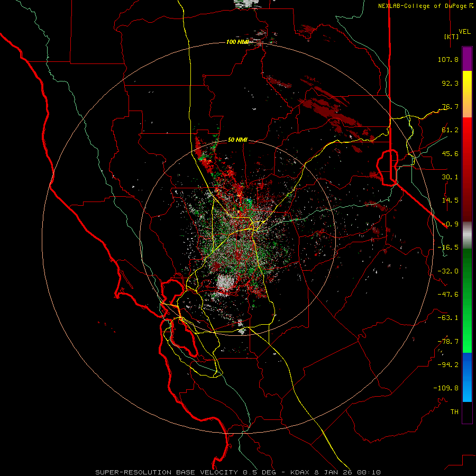Select the Super-Resolution Base Velocity caption
This screenshot has width=476, height=476.
pos(238,472)
